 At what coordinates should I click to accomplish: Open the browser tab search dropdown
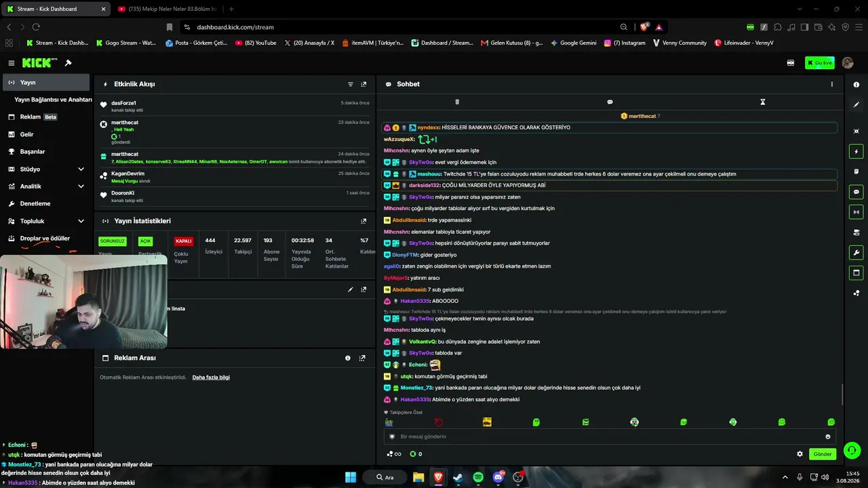tap(800, 9)
